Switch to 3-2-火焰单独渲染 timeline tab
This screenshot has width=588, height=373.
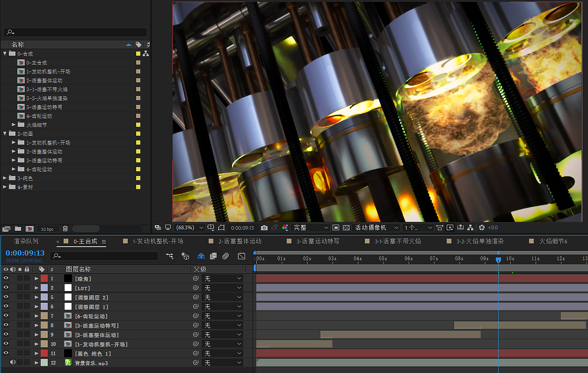480,241
